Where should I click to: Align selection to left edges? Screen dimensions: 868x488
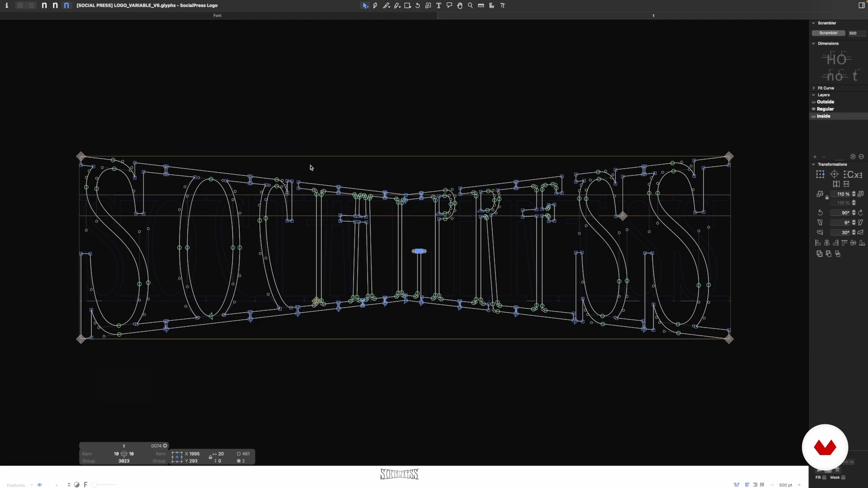pyautogui.click(x=818, y=243)
